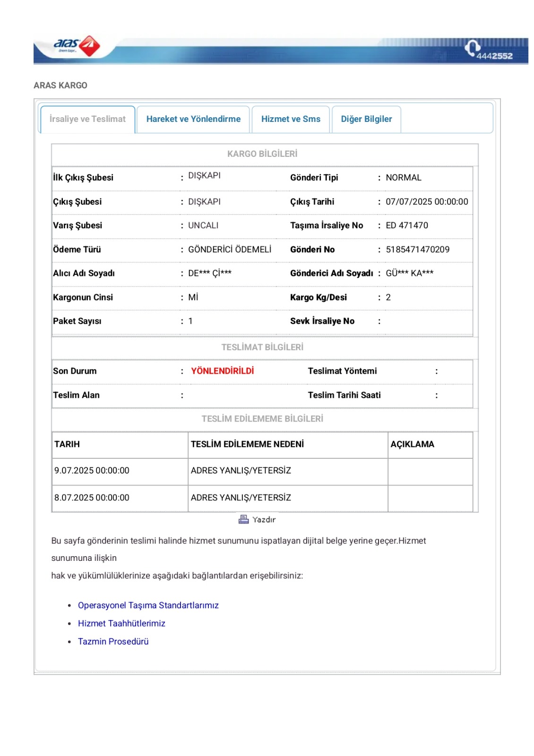Click the AÇIKLAMA column header
Screen dimensions: 534x756
pyautogui.click(x=412, y=444)
